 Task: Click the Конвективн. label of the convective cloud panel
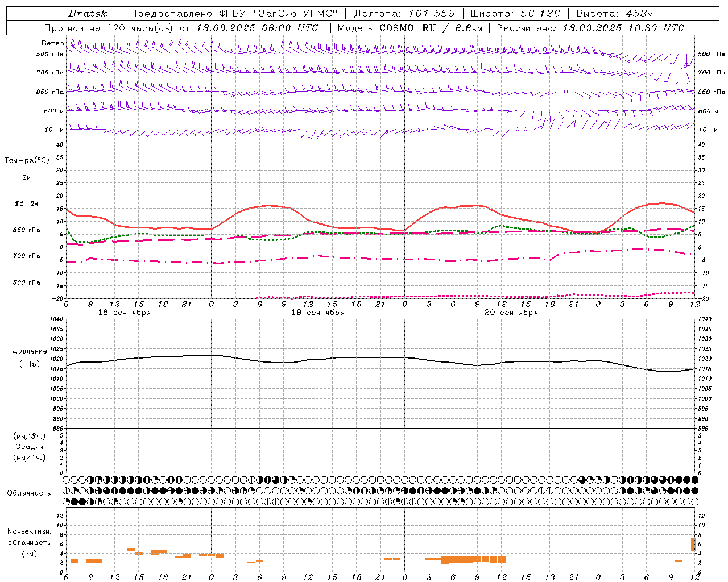[30, 531]
